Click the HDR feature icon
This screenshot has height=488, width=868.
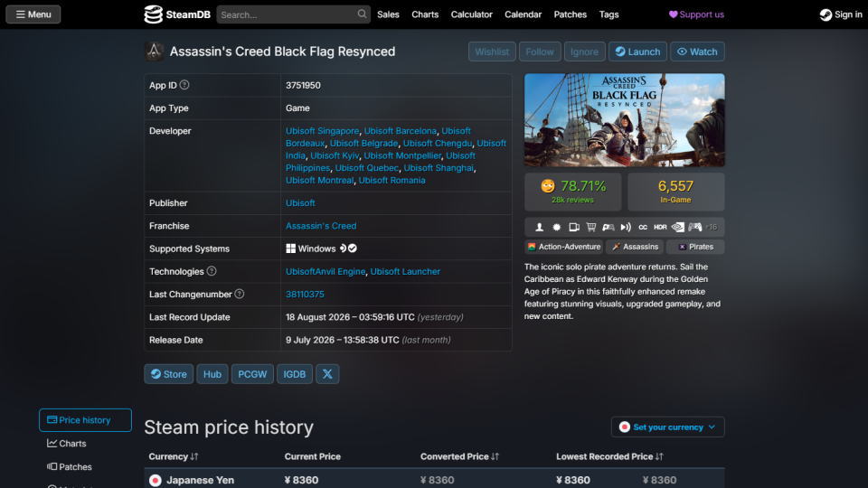660,227
